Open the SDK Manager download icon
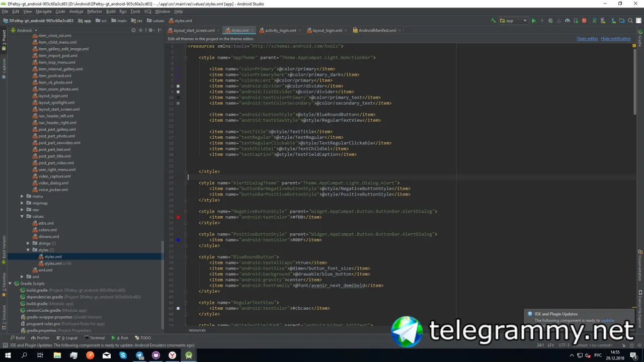The image size is (644, 362). pos(613,21)
